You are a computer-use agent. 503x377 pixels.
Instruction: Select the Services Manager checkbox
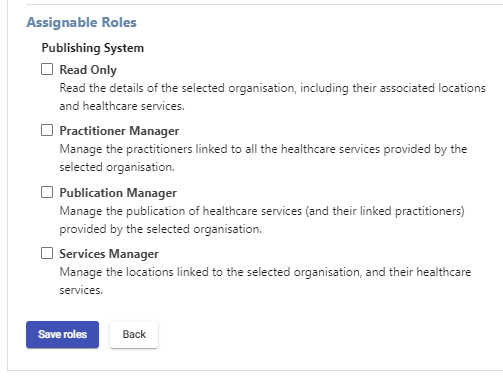[47, 253]
